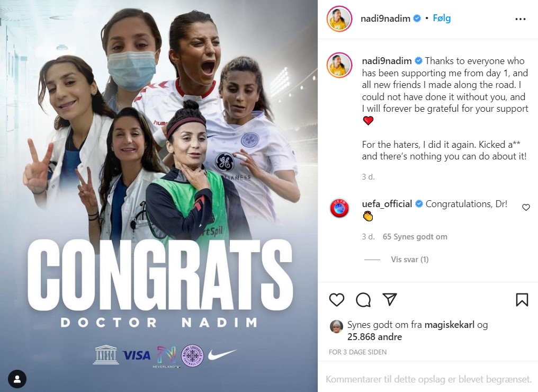Like the post with the heart icon
The image size is (538, 392).
pyautogui.click(x=336, y=300)
